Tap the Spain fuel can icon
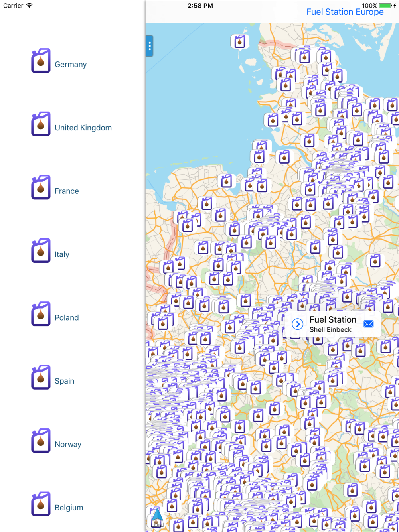 41,377
